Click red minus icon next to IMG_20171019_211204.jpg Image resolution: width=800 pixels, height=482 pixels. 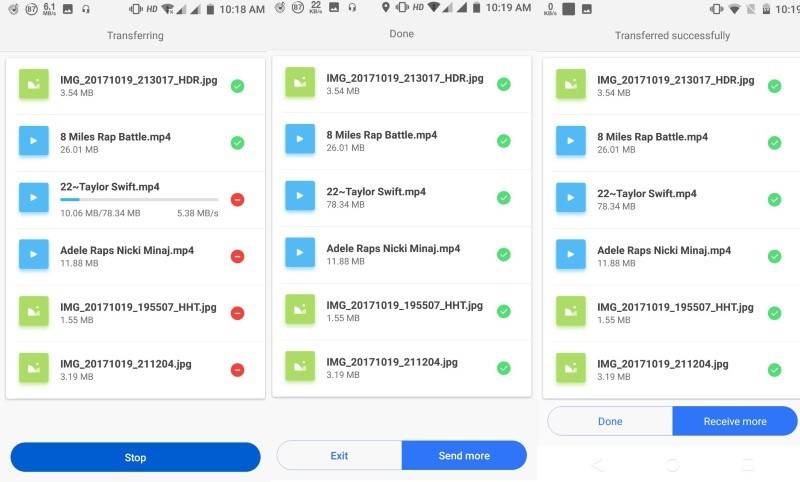click(x=237, y=370)
